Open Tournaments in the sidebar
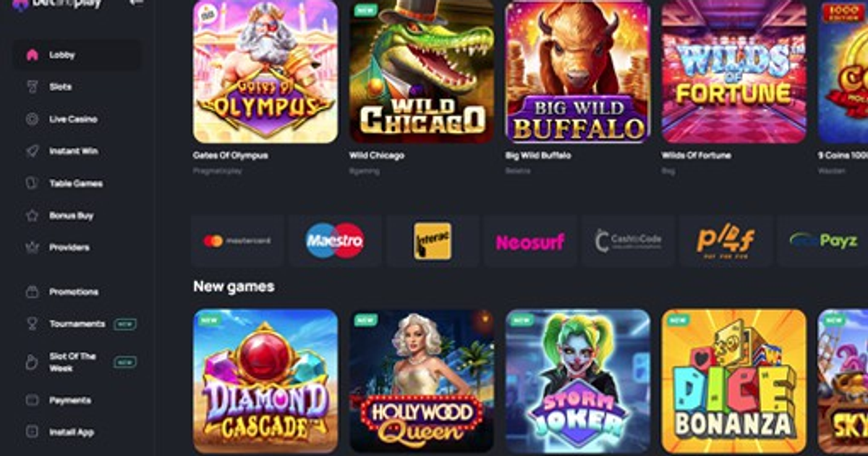Viewport: 868px width, 456px height. tap(77, 324)
